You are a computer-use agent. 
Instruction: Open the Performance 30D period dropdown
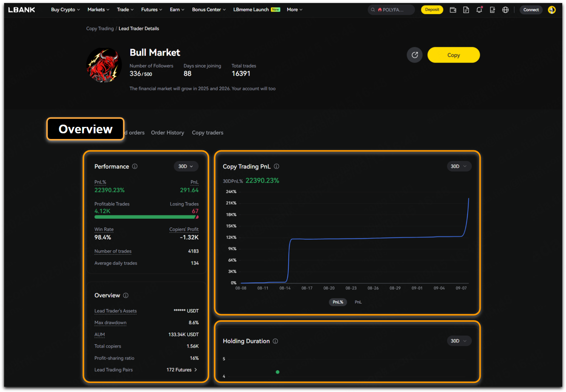186,167
